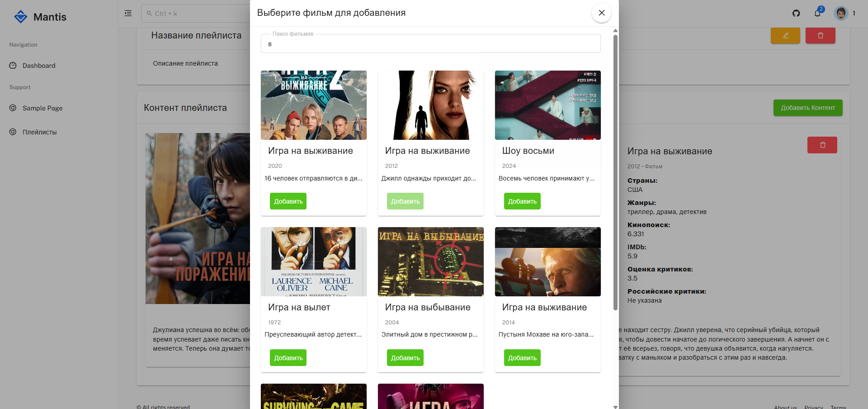
Task: Click Добавить for the 2012 Игра на выживание
Action: click(x=405, y=201)
